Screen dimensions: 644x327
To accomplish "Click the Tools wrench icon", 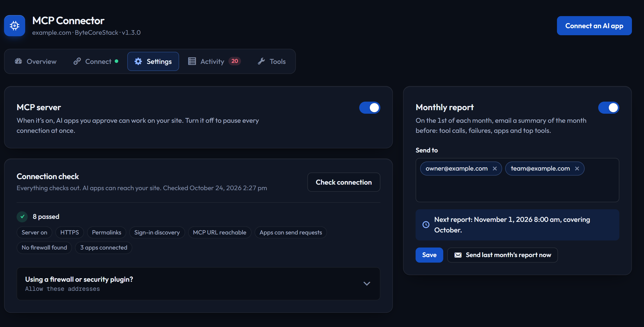I will [x=261, y=61].
